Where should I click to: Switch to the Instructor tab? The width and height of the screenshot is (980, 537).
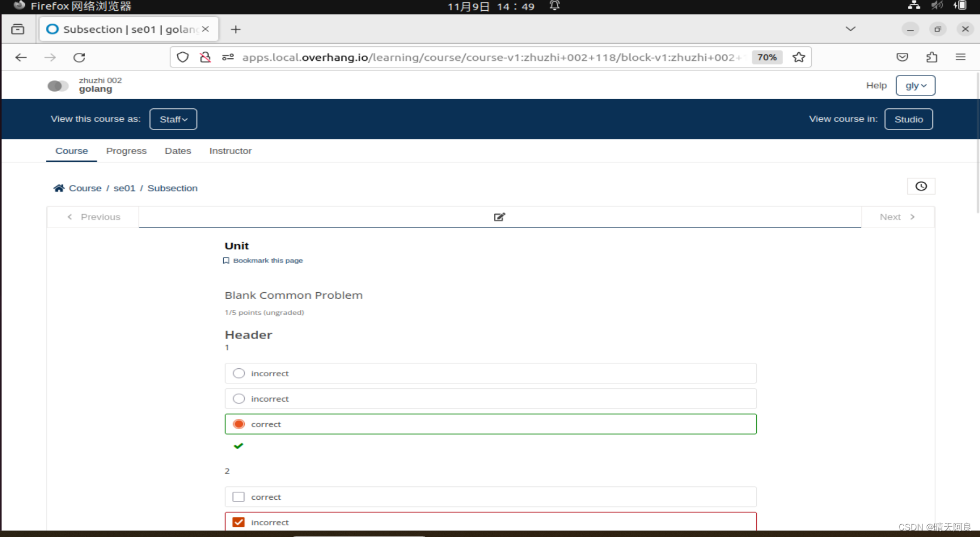(230, 151)
